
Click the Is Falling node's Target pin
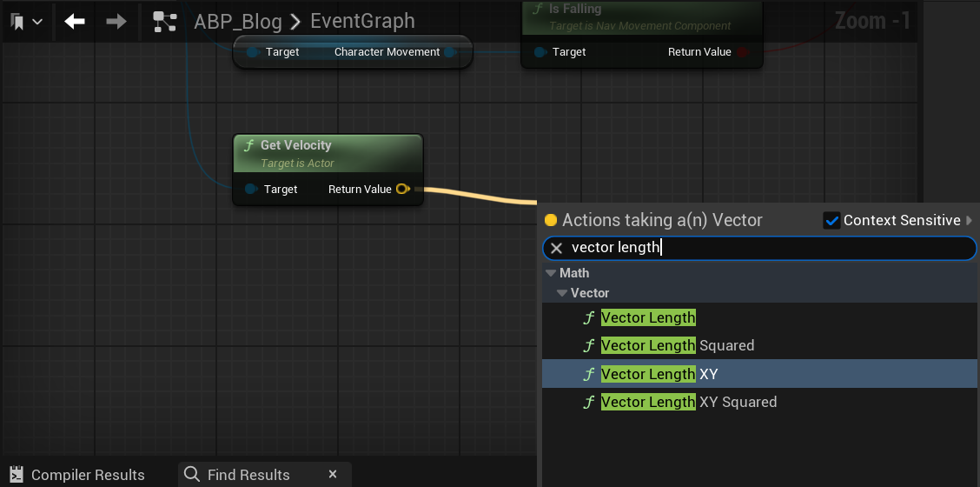pyautogui.click(x=540, y=52)
